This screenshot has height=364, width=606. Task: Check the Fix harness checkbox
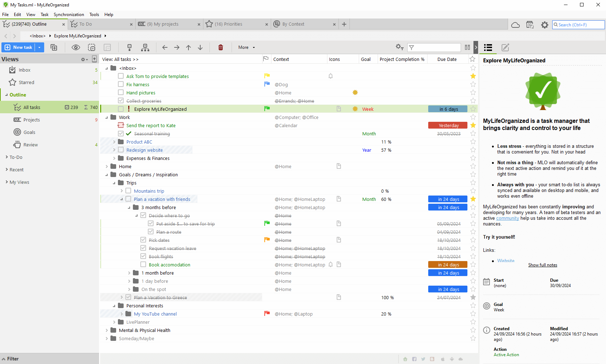pyautogui.click(x=121, y=84)
